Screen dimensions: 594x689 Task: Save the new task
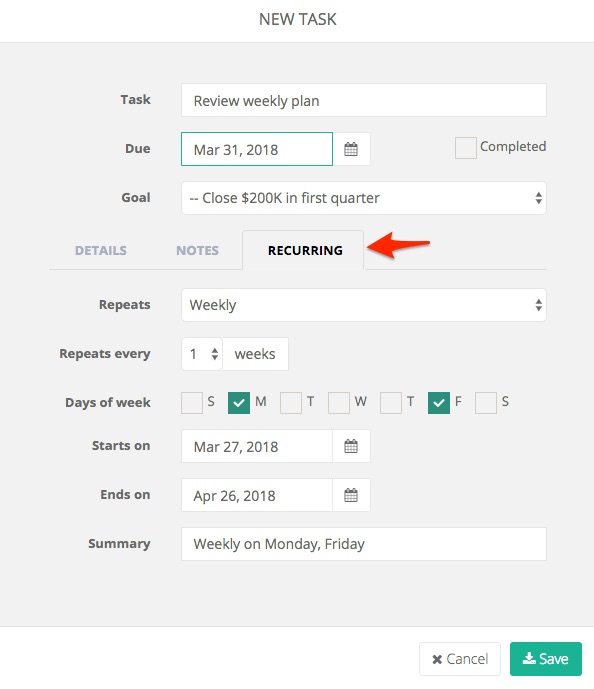pos(546,659)
